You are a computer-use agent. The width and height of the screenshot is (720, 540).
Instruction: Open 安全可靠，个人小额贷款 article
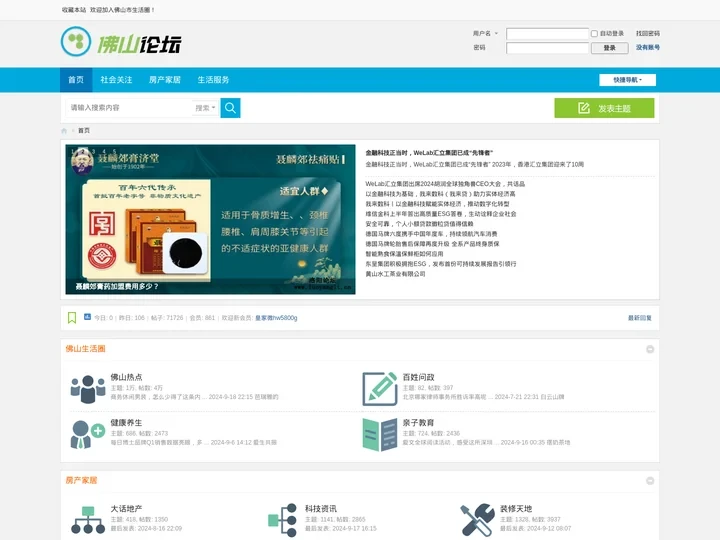(419, 224)
